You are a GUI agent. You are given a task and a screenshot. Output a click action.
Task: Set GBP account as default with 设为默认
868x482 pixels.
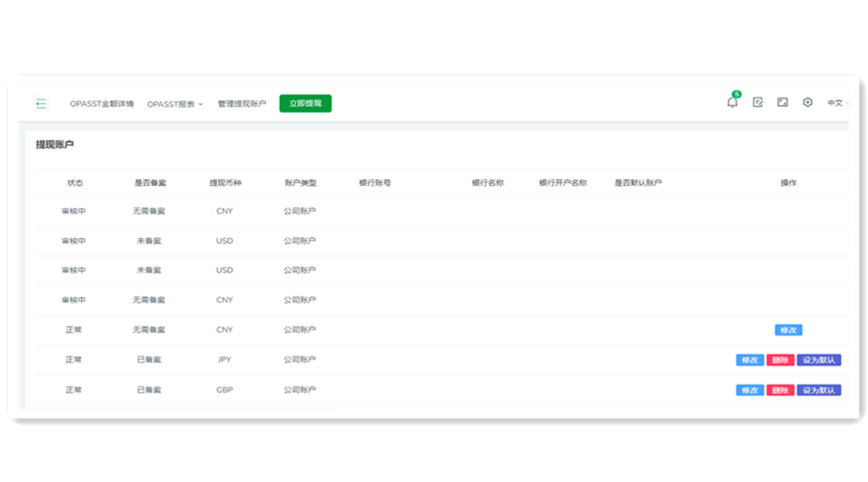819,390
